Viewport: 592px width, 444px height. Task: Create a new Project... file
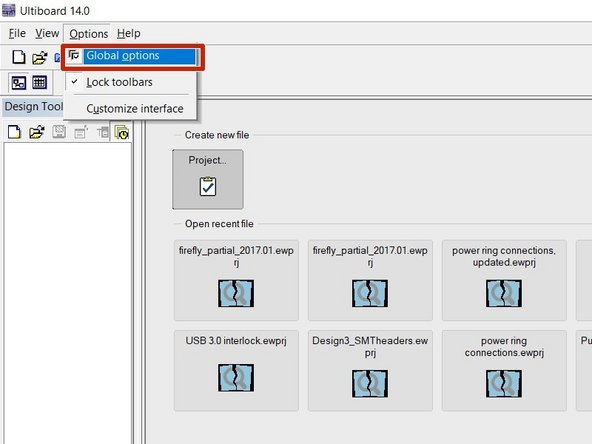point(208,179)
